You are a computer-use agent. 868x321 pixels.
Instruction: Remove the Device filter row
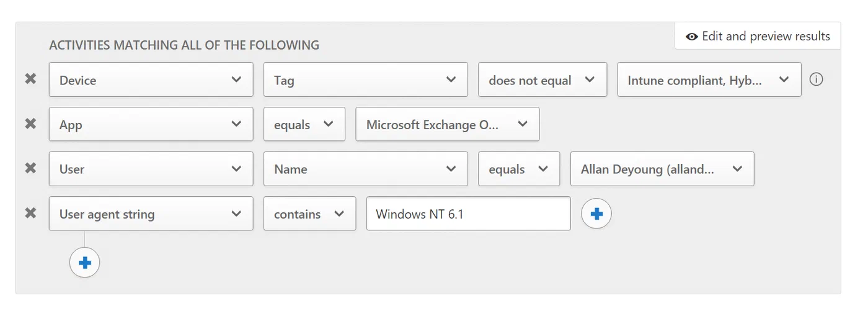[x=30, y=79]
